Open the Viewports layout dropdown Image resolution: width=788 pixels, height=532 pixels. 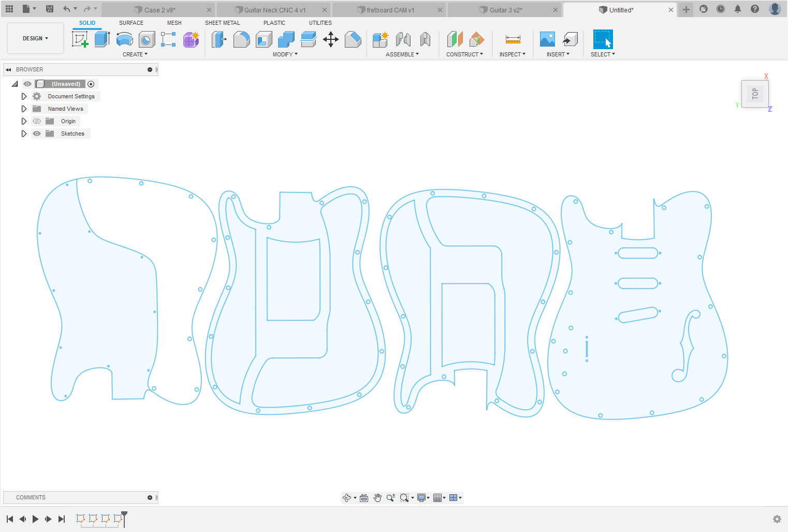click(x=456, y=498)
